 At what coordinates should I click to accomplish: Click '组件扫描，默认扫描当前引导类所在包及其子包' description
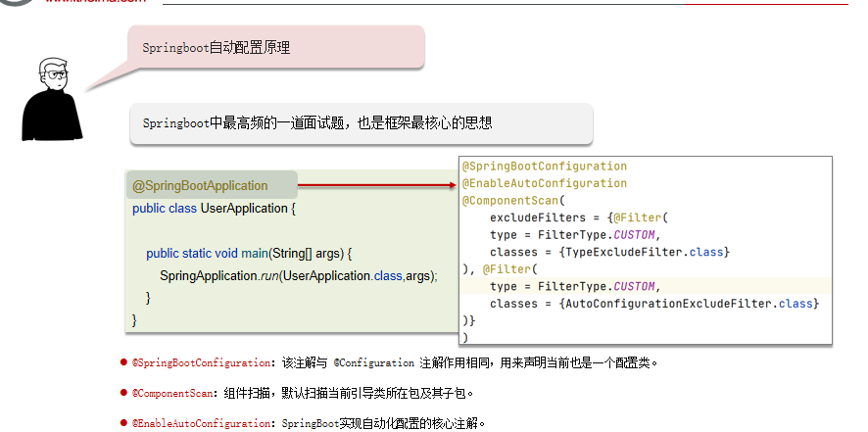pyautogui.click(x=350, y=394)
